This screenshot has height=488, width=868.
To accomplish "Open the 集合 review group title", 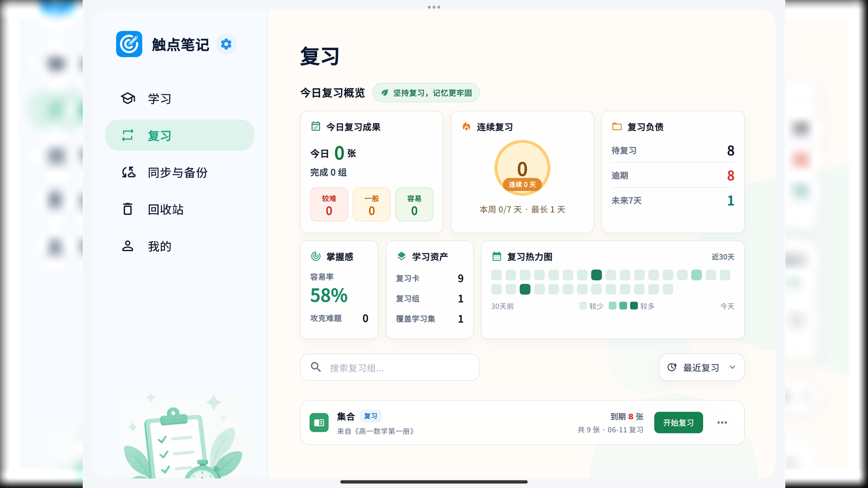I will tap(346, 417).
